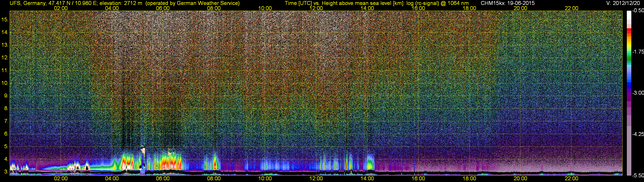644x182 pixels.
Task: Click the red band of the color scale
Action: 629,30
